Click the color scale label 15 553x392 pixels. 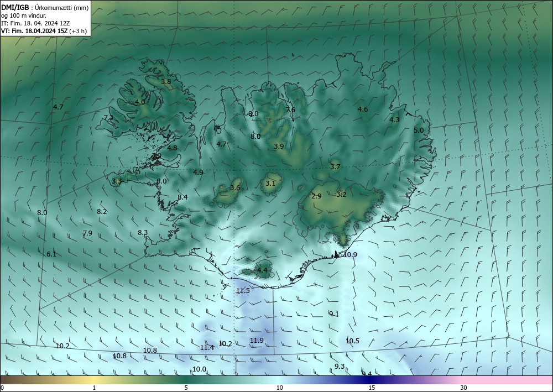coord(372,388)
